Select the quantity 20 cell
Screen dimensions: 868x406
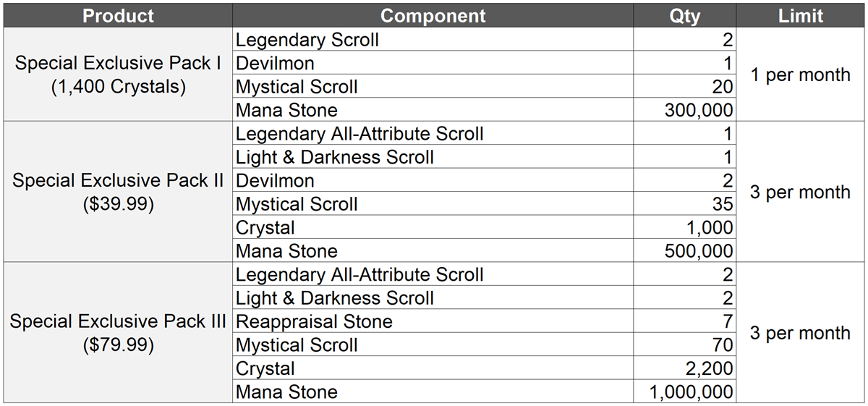pos(684,87)
